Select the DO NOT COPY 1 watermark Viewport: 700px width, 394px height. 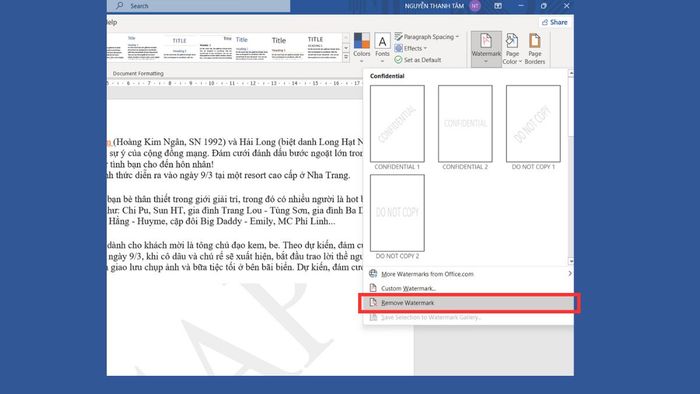pyautogui.click(x=533, y=124)
